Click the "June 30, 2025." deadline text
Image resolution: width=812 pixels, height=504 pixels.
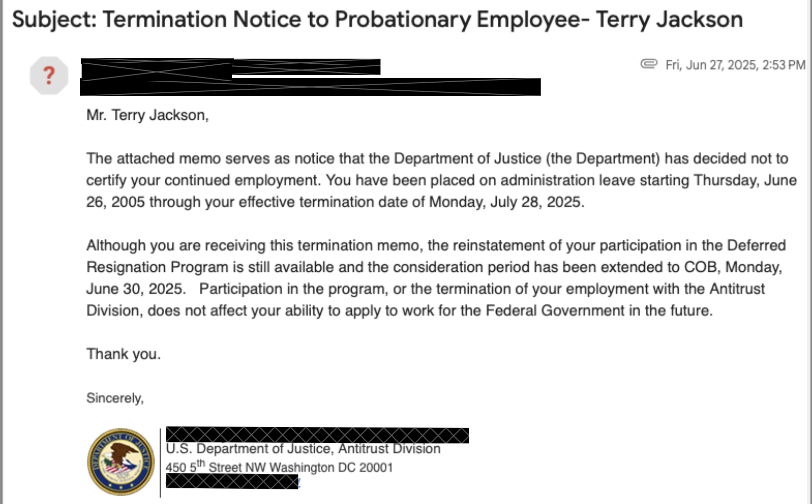[x=135, y=289]
